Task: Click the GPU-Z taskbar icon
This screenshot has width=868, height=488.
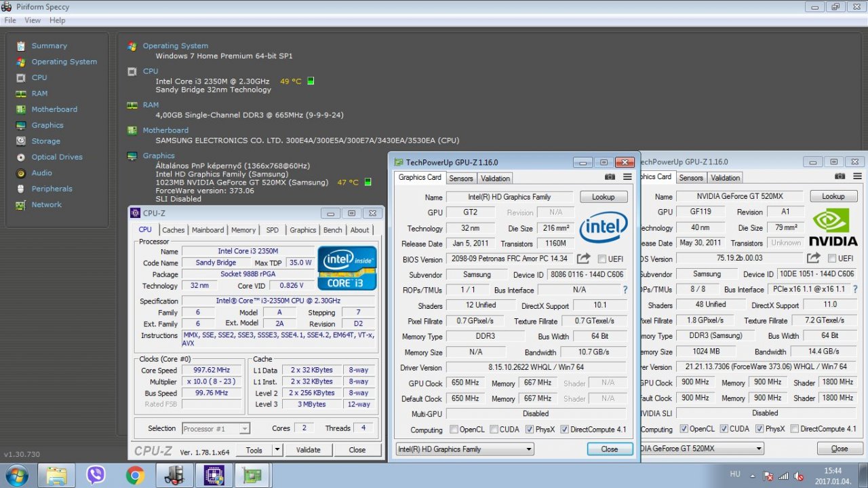Action: (x=254, y=475)
